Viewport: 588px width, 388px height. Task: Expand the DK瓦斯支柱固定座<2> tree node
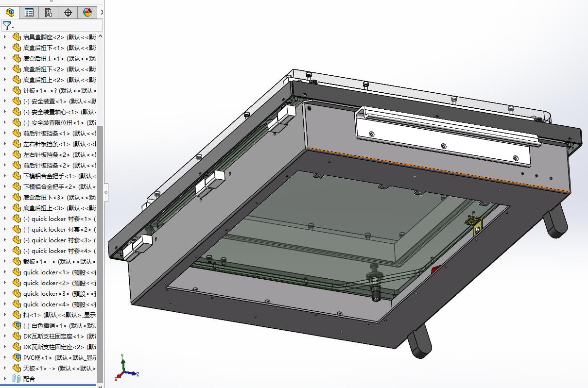(5, 347)
